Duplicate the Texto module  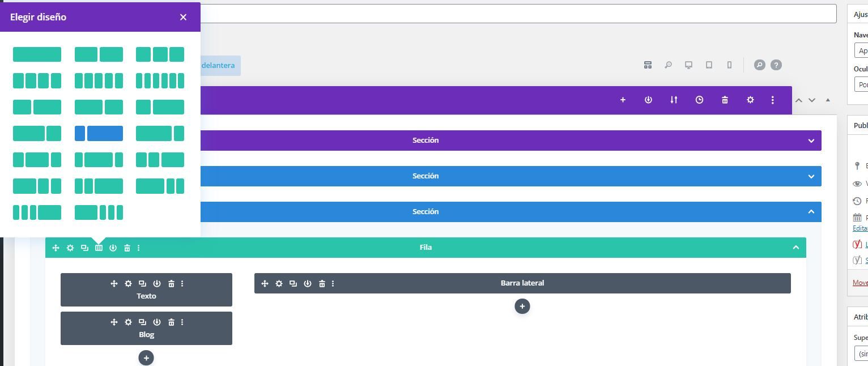142,283
